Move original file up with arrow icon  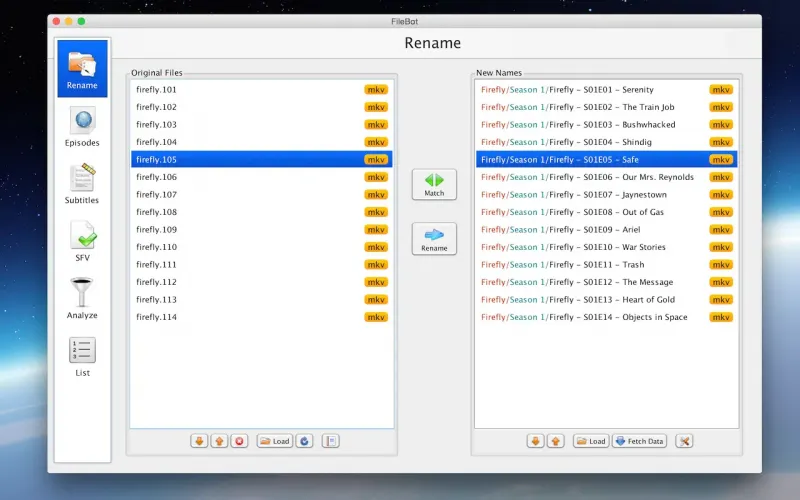coord(219,441)
